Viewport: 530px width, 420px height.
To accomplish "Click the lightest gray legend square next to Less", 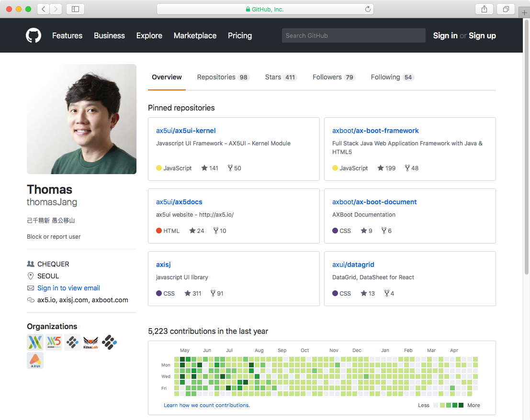I will (x=436, y=405).
